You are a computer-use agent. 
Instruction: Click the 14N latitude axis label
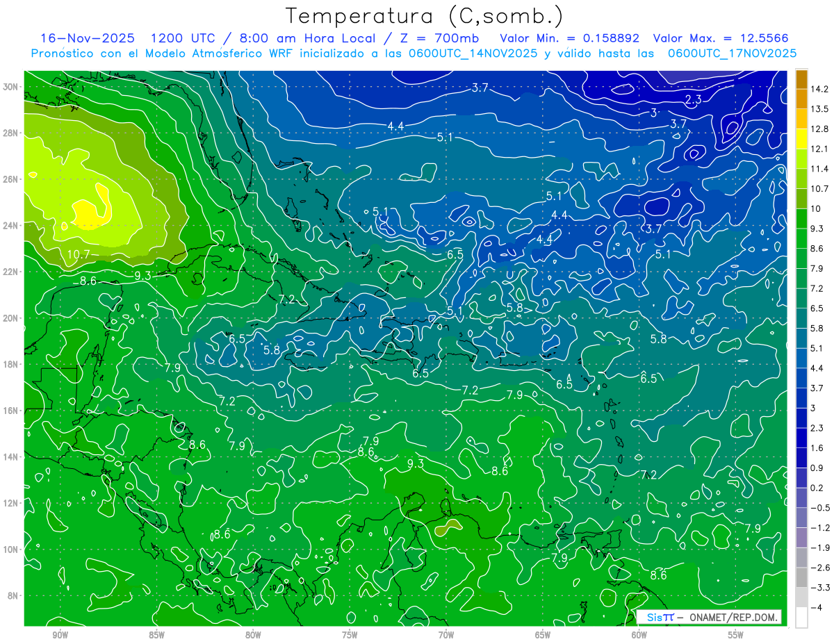point(10,457)
